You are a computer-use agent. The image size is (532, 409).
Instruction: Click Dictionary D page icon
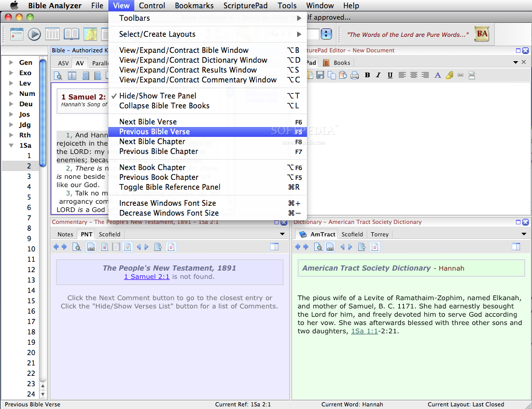click(x=374, y=247)
